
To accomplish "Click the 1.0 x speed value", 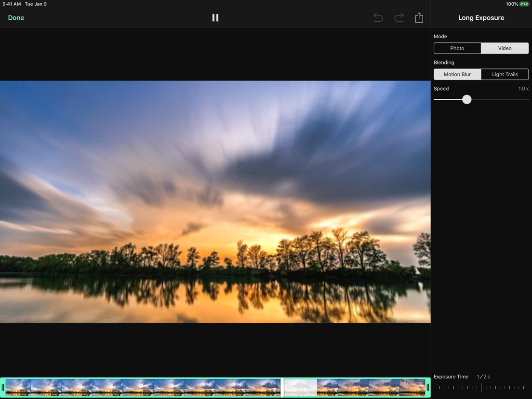I will click(523, 89).
